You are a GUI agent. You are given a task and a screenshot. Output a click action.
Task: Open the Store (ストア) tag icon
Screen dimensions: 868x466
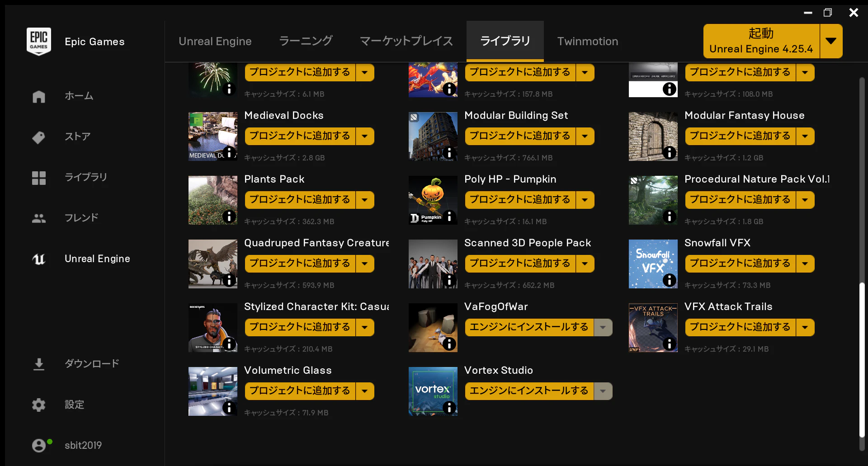coord(39,137)
